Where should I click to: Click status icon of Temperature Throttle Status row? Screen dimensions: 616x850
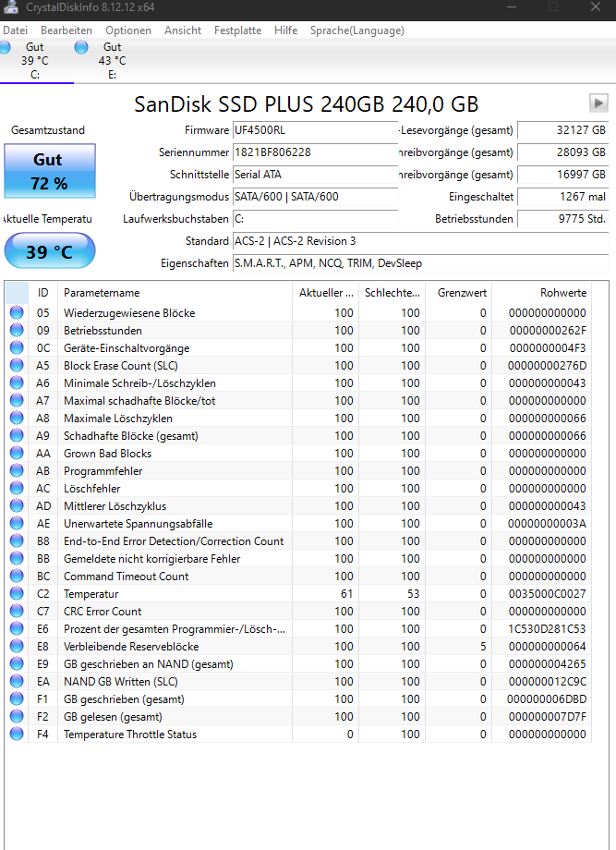click(x=17, y=734)
